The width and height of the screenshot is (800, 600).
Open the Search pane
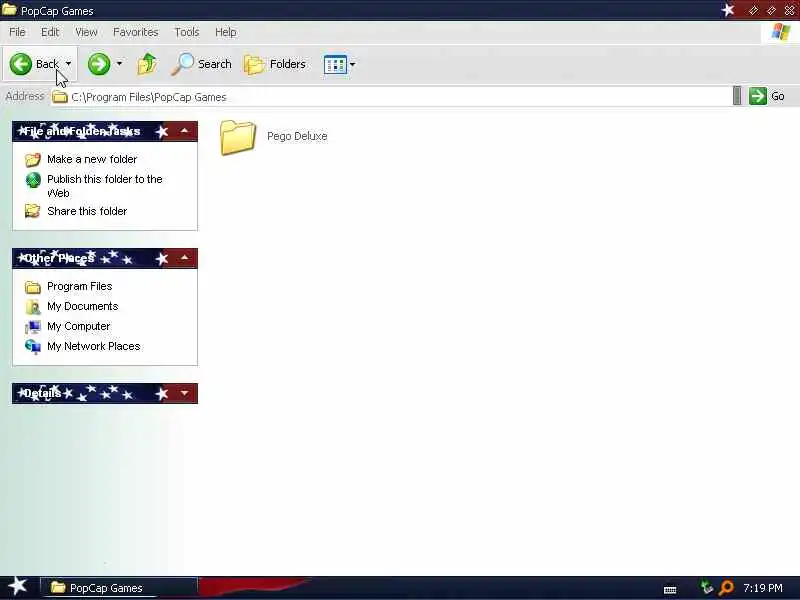[x=201, y=64]
